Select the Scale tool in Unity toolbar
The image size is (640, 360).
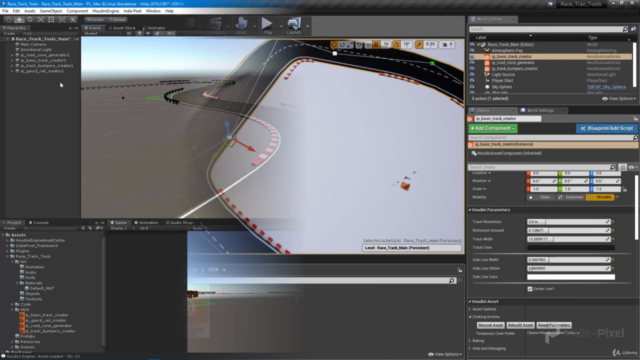point(40,20)
